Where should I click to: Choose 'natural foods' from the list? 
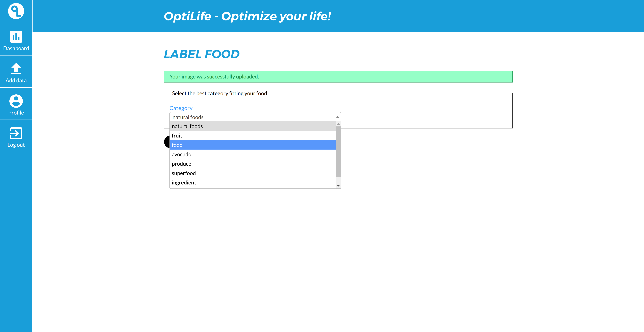pos(253,126)
